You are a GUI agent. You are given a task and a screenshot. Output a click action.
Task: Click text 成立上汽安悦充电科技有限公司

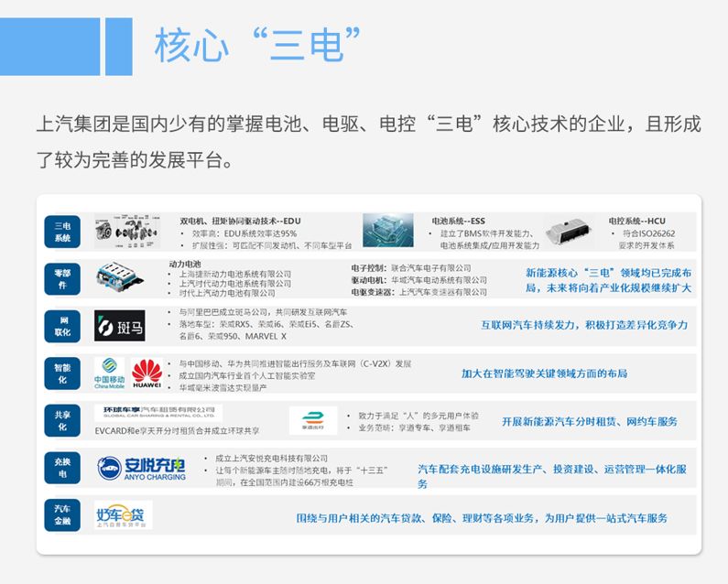click(272, 459)
